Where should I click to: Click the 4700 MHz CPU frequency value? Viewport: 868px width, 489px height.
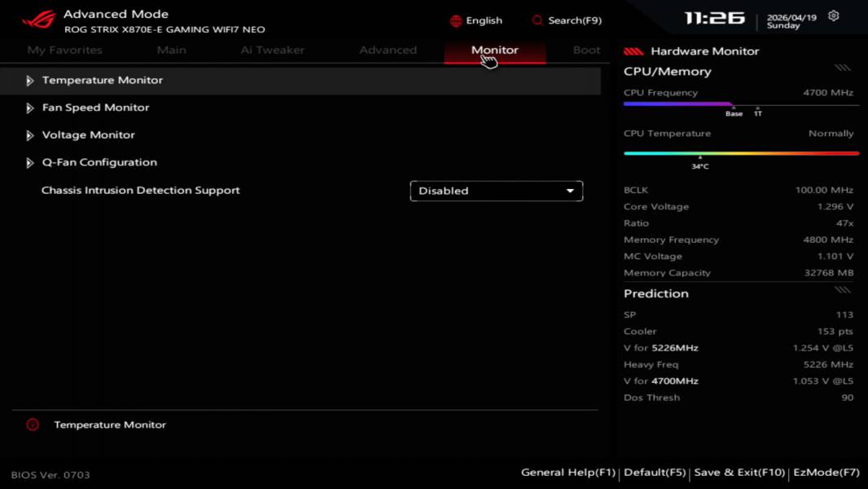[828, 92]
